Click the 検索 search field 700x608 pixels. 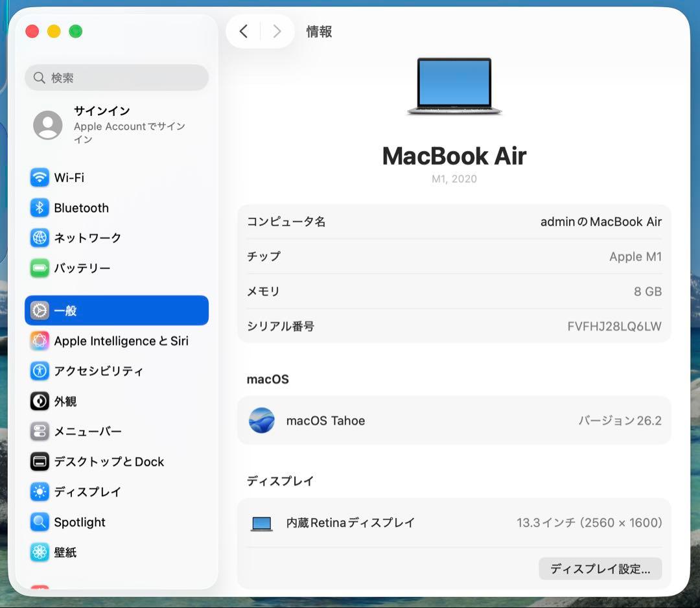117,77
